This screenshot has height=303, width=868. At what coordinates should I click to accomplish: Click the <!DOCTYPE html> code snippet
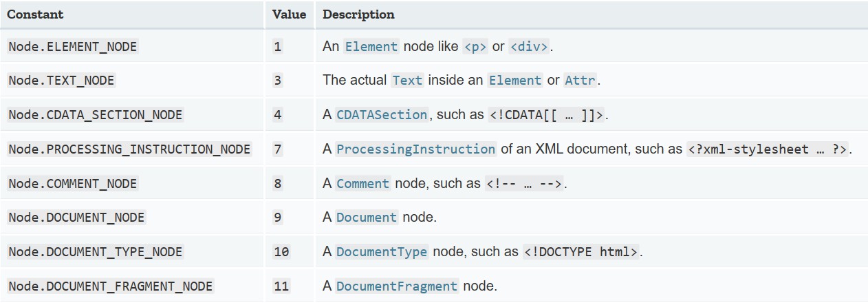point(582,252)
